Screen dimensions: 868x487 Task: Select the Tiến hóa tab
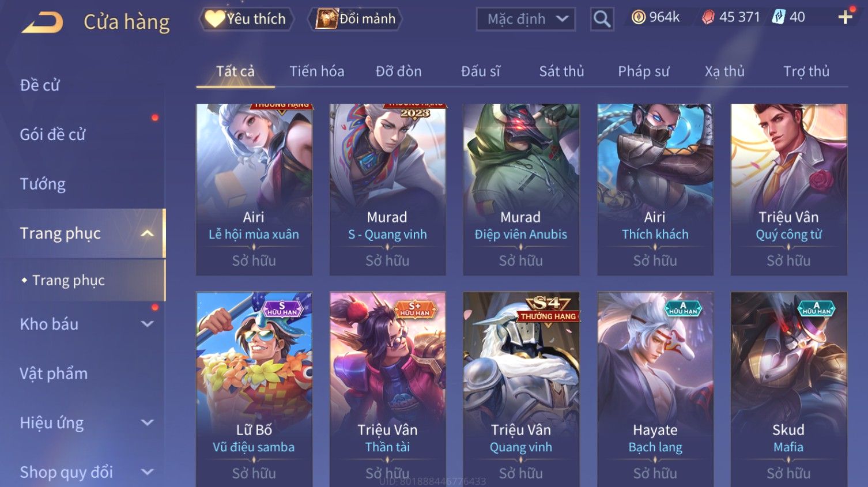(x=316, y=71)
